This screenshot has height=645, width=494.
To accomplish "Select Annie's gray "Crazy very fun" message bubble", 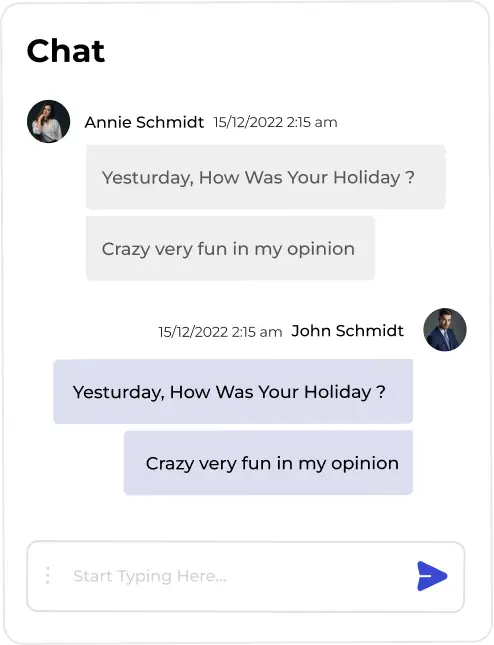I will [x=230, y=248].
